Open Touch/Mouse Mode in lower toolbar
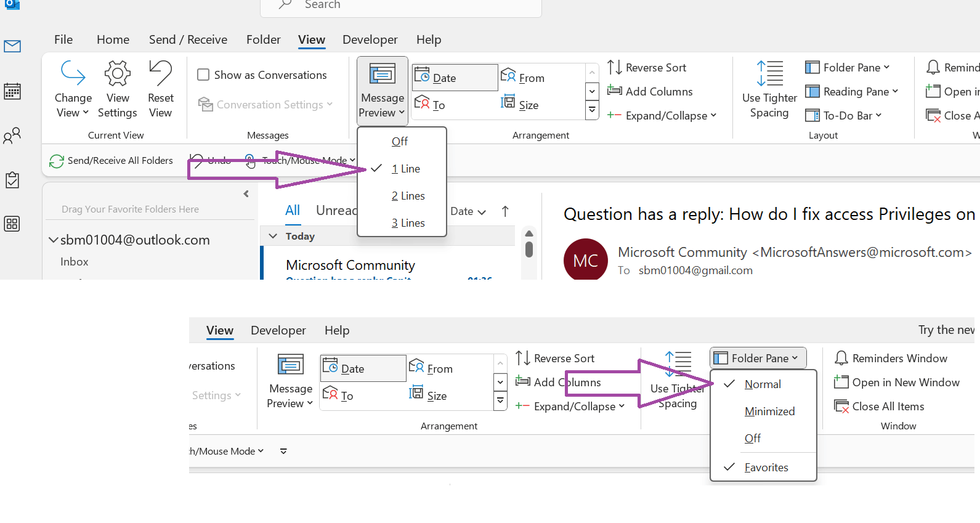980x523 pixels. tap(227, 451)
